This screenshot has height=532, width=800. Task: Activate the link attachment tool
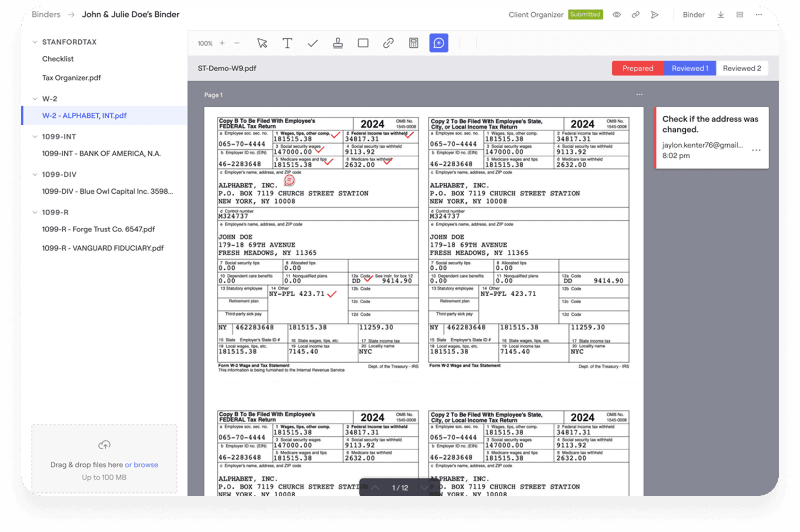388,43
